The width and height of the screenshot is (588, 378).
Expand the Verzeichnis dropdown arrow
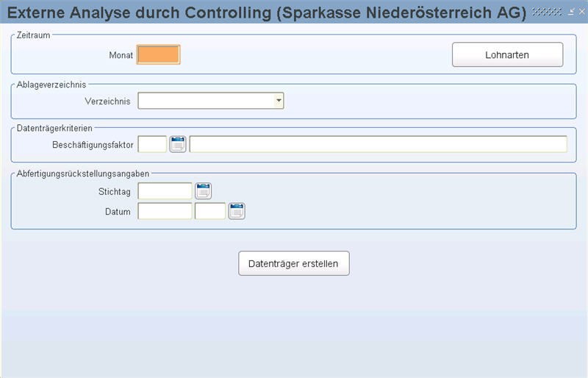(x=279, y=101)
